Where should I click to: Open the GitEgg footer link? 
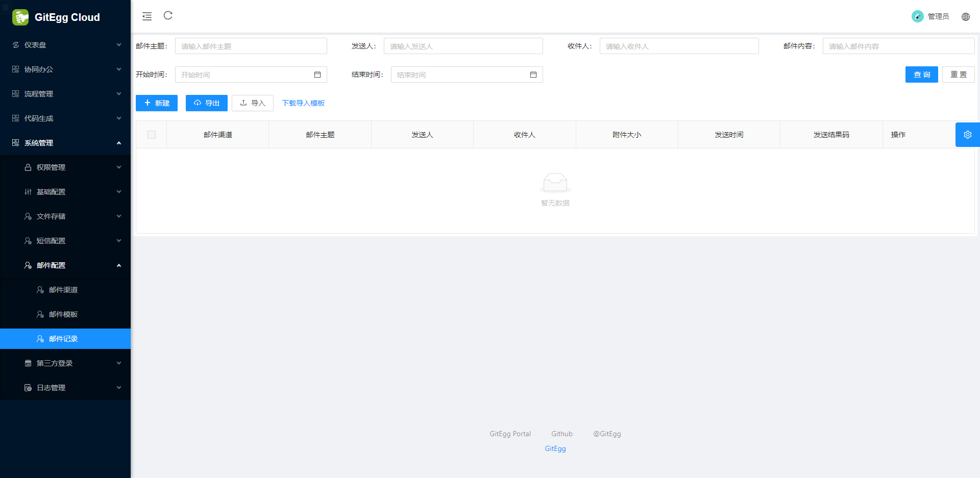(555, 448)
